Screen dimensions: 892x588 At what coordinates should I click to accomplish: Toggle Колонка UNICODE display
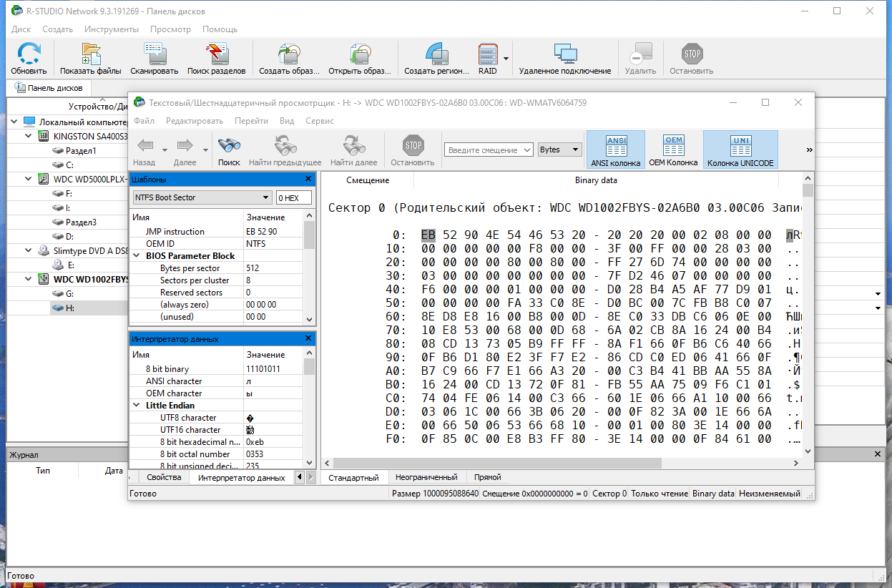[740, 150]
